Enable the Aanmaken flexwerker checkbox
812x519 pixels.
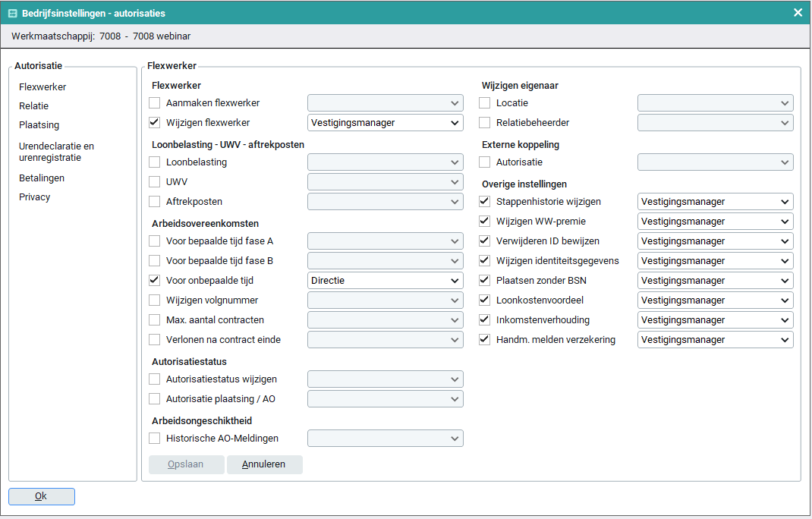pos(155,103)
